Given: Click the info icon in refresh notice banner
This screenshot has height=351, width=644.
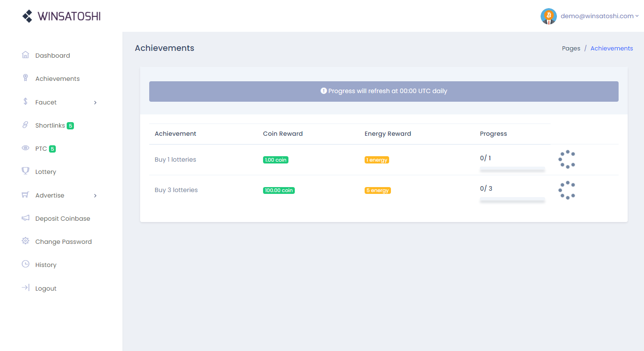Looking at the screenshot, I should pos(323,91).
